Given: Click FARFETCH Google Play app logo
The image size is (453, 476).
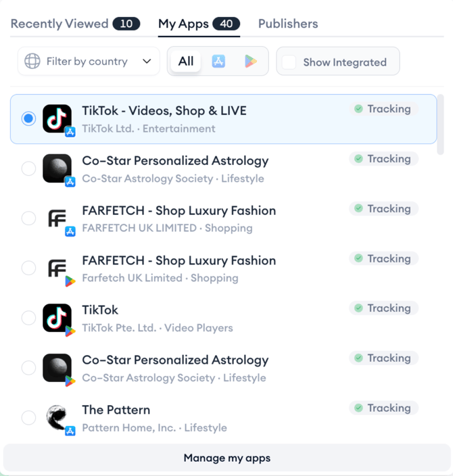Looking at the screenshot, I should (x=57, y=268).
